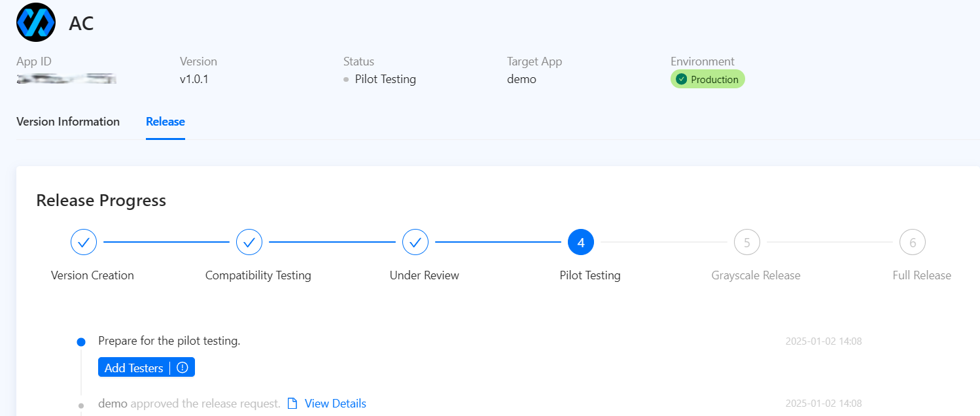Click the document icon before View Details
This screenshot has width=980, height=416.
click(x=292, y=404)
